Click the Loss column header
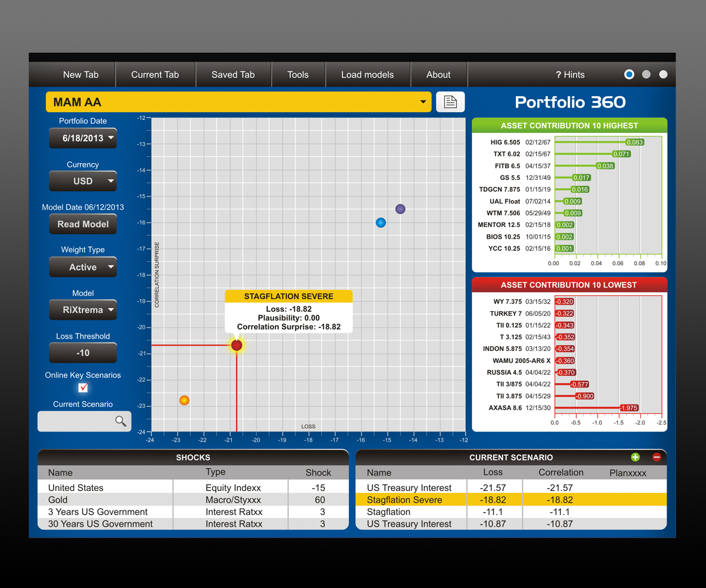 pos(493,472)
